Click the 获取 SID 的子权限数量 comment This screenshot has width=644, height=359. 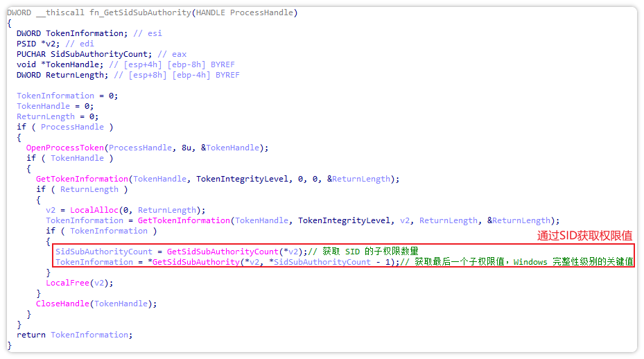click(370, 252)
